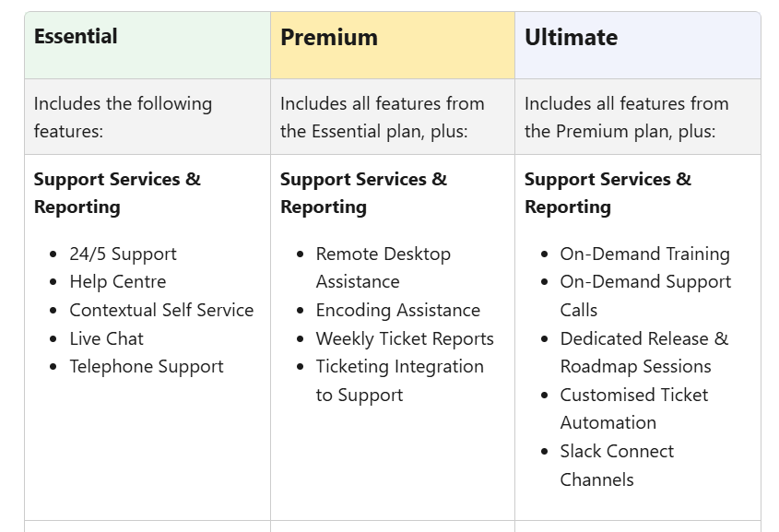Click the Essential plan header
The image size is (779, 532).
click(x=77, y=37)
